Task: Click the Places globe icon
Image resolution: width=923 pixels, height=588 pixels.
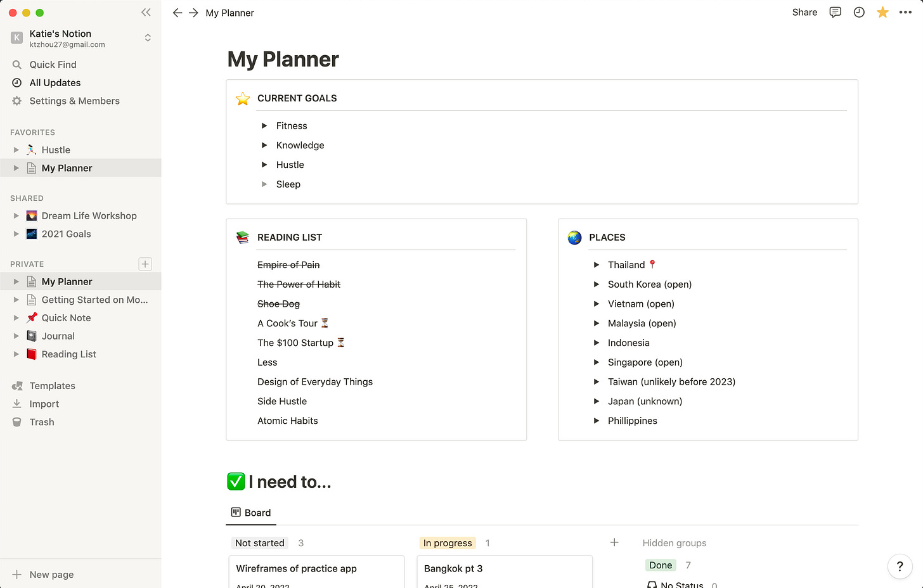Action: [575, 238]
